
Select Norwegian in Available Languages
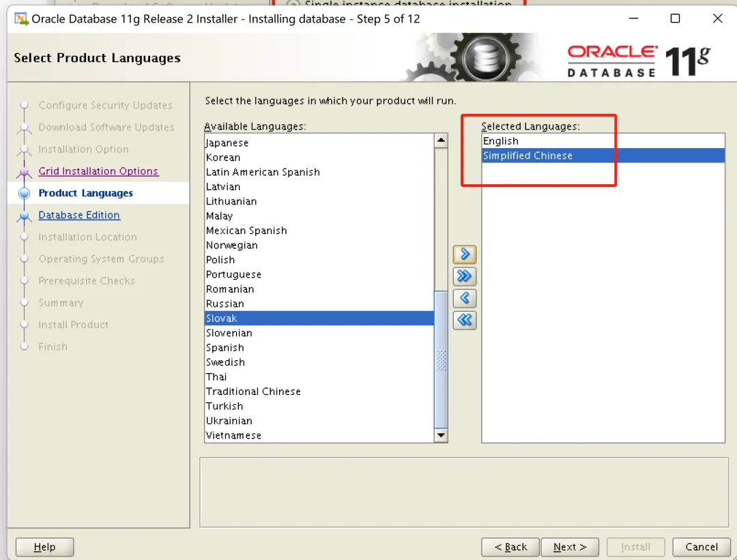tap(319, 245)
